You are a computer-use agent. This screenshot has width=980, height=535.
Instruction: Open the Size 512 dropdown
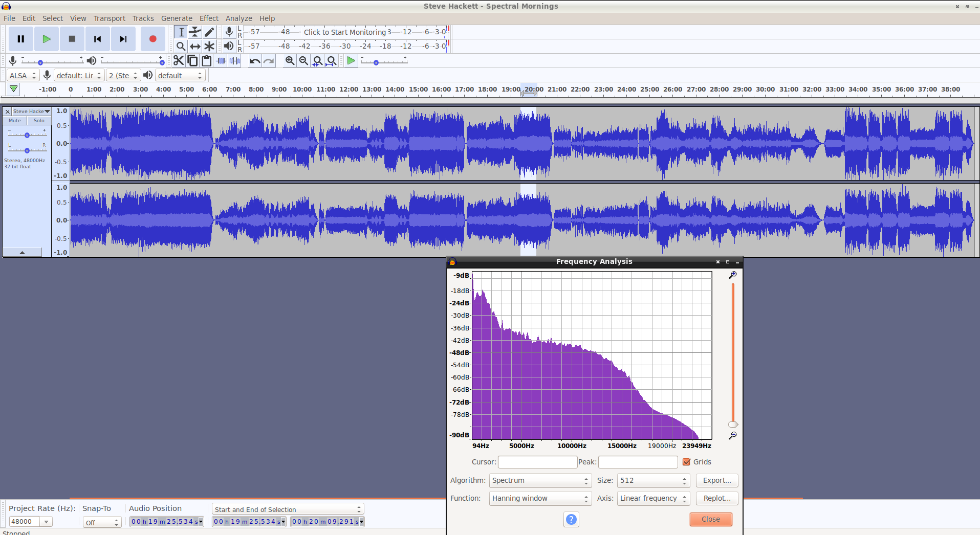coord(654,481)
